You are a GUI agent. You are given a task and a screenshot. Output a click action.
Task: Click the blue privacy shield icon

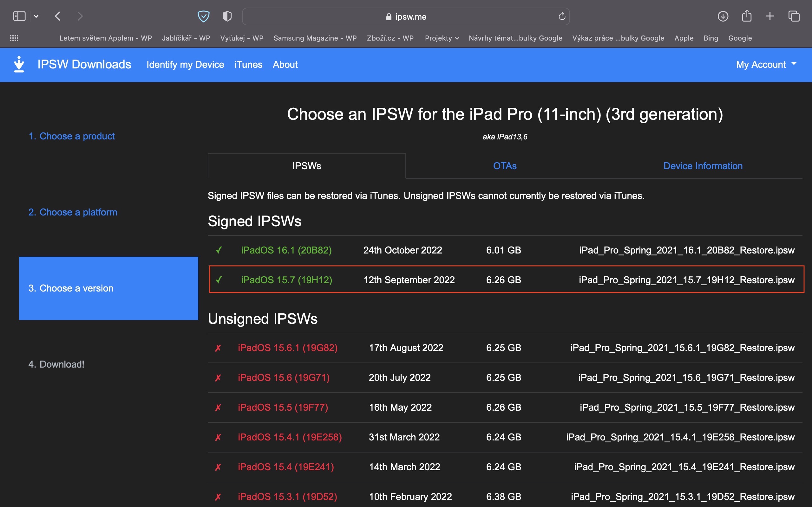[x=203, y=16]
